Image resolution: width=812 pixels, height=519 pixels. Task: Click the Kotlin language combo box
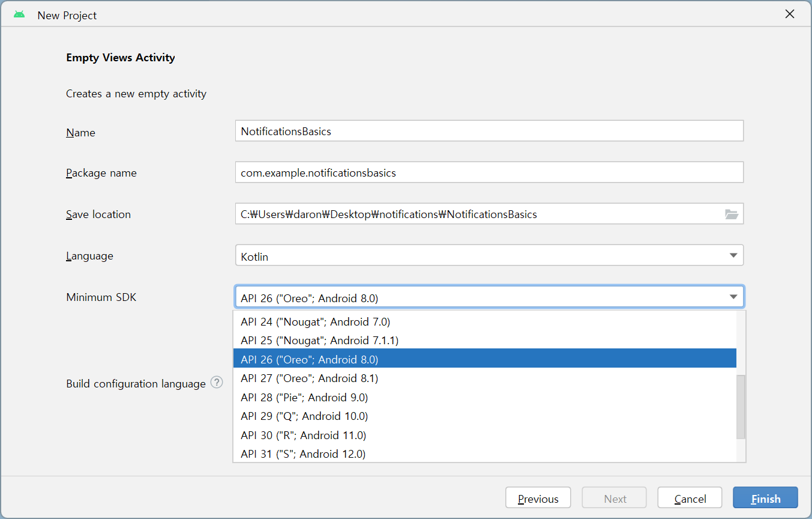(x=489, y=255)
